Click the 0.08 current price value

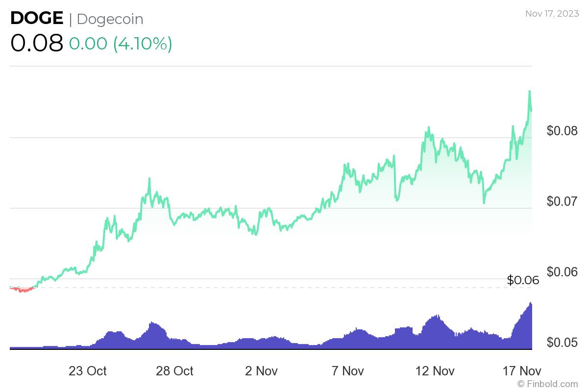pos(37,43)
